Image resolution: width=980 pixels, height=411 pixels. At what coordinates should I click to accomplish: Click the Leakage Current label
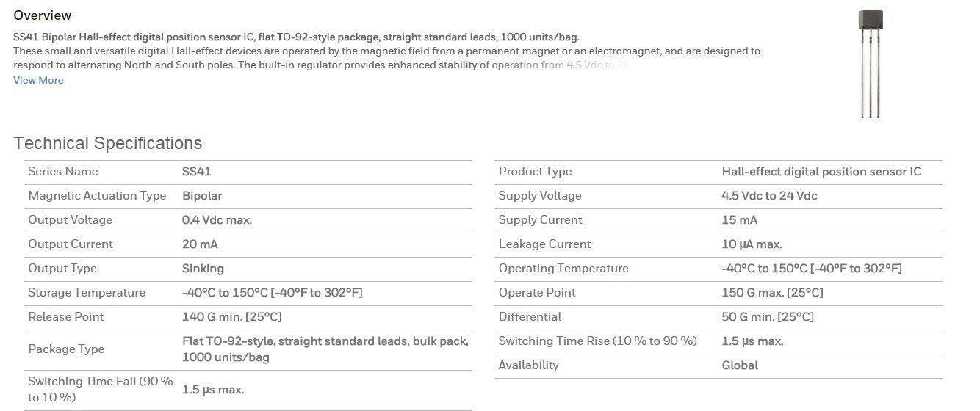544,244
